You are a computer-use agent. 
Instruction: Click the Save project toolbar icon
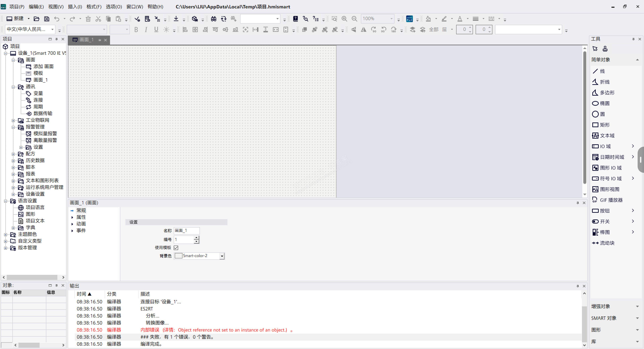(46, 19)
